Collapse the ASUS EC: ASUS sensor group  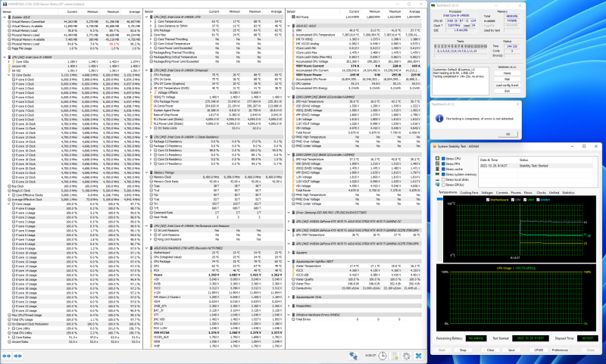tap(289, 26)
